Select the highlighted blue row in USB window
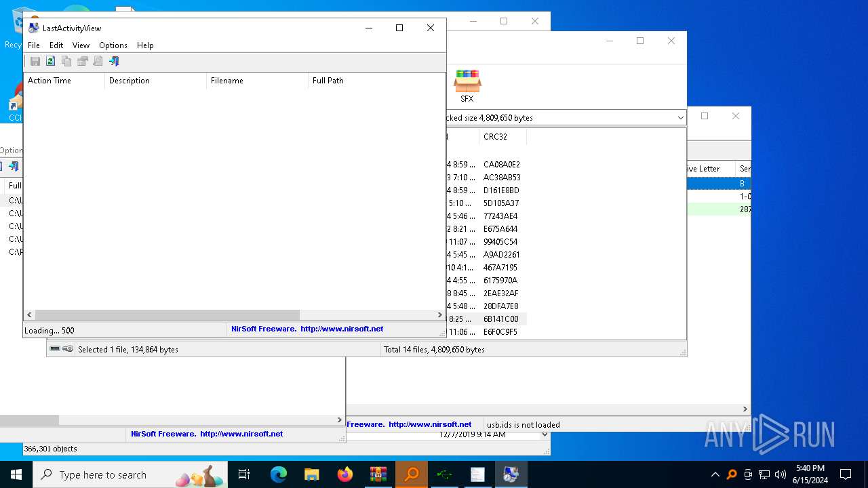 (x=719, y=184)
